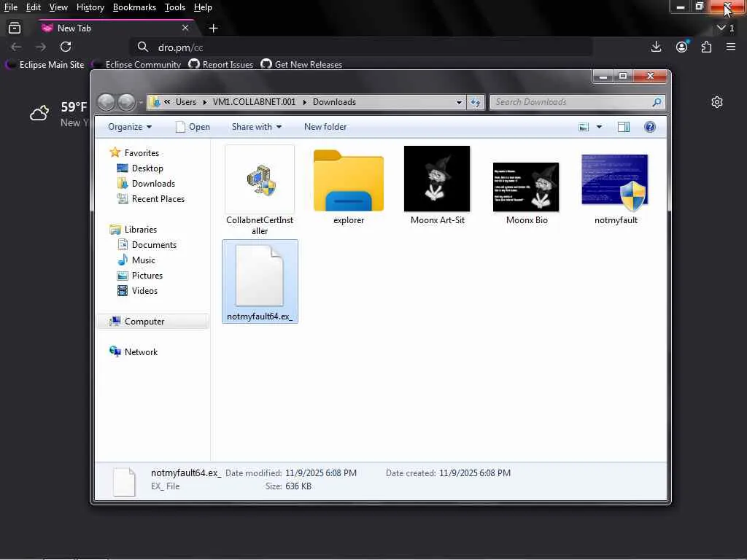Open Videos library
The image size is (747, 560).
coord(137,290)
